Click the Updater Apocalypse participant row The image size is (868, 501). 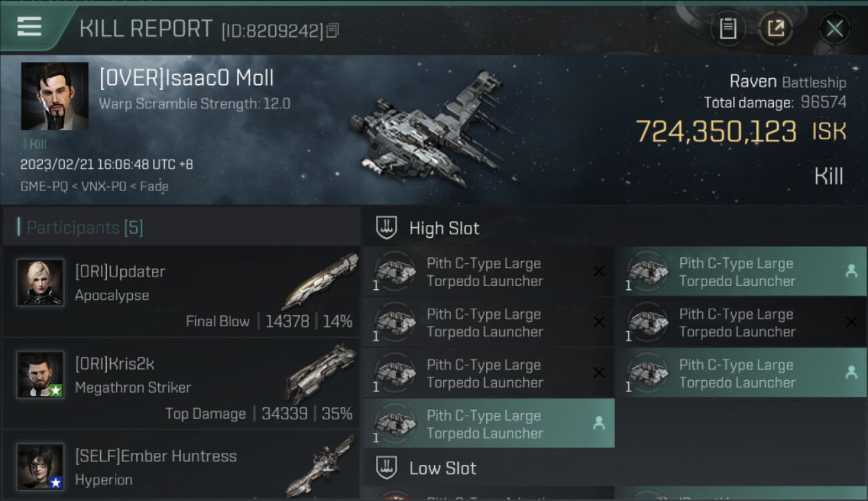pos(182,291)
